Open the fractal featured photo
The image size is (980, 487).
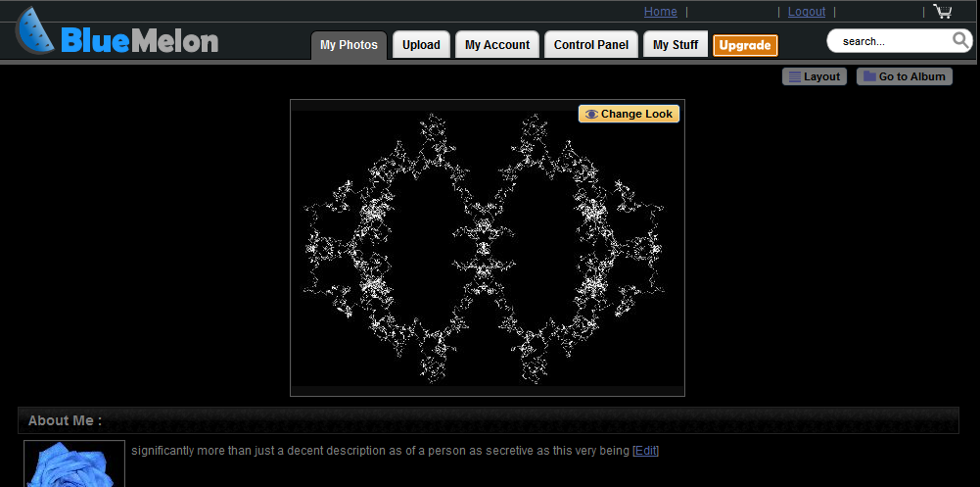488,248
